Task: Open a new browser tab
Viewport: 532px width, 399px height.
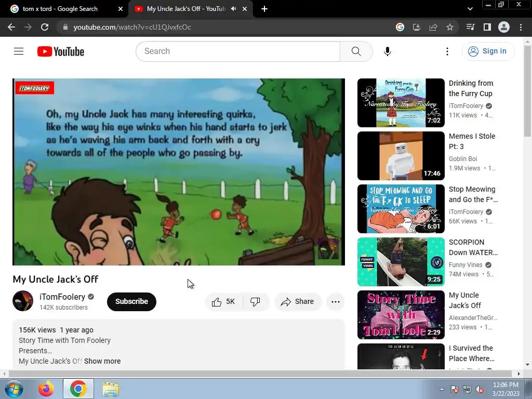Action: 264,9
